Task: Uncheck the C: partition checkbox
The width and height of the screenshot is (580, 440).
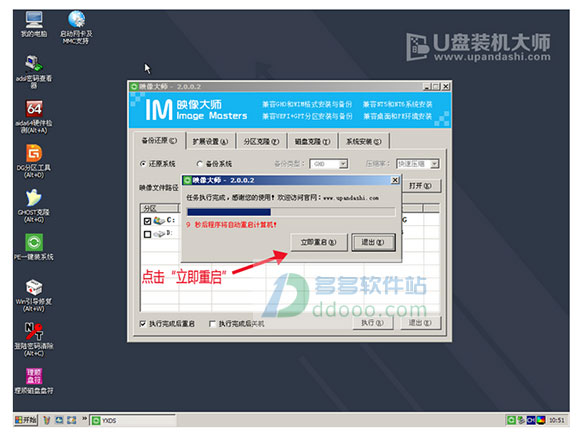Action: point(147,221)
